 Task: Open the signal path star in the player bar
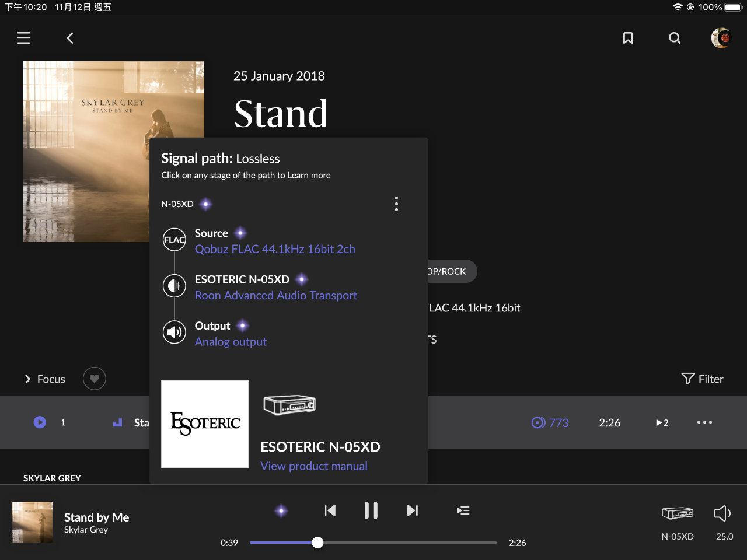point(281,511)
